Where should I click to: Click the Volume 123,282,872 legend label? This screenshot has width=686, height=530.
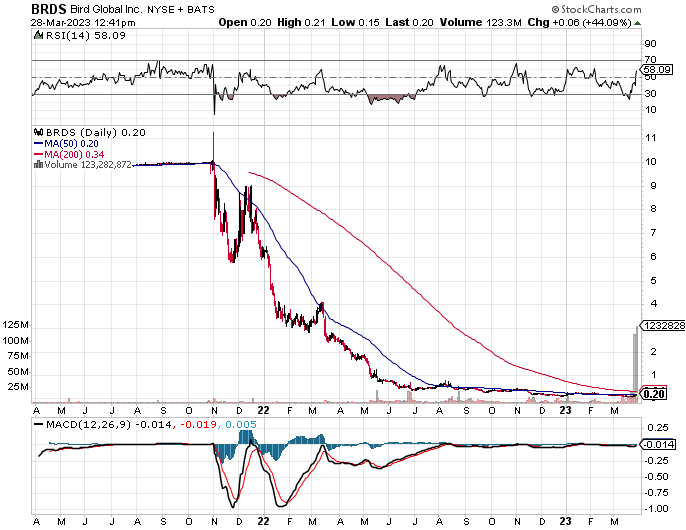88,165
